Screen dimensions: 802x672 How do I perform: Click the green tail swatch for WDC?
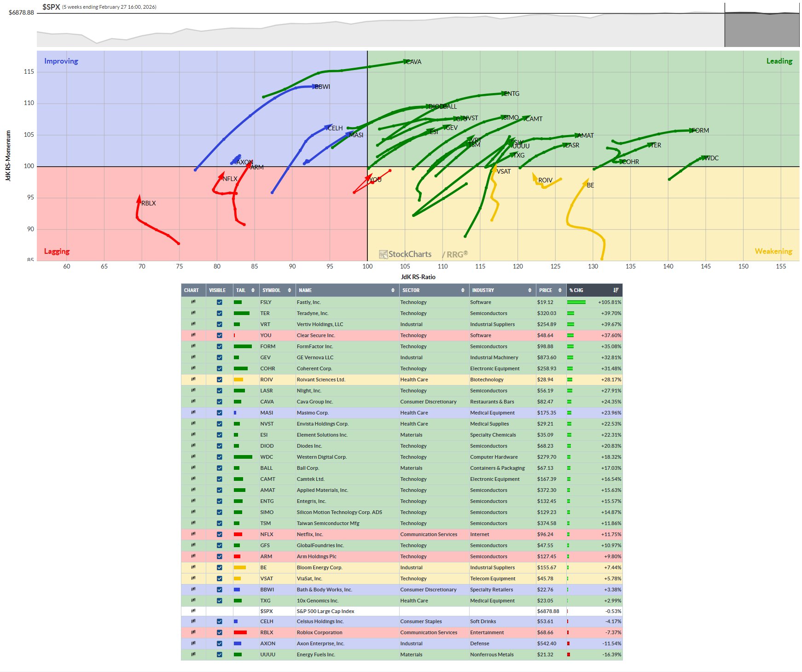click(x=243, y=457)
